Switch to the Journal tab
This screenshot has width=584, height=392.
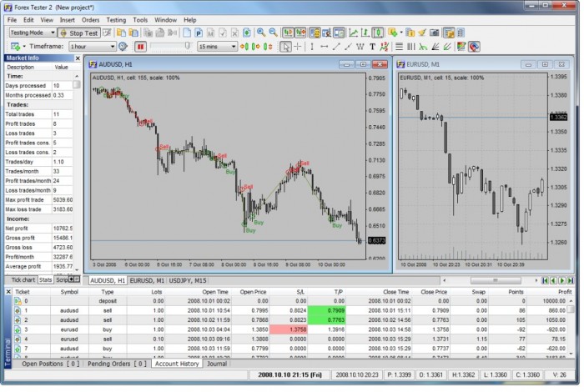click(216, 364)
